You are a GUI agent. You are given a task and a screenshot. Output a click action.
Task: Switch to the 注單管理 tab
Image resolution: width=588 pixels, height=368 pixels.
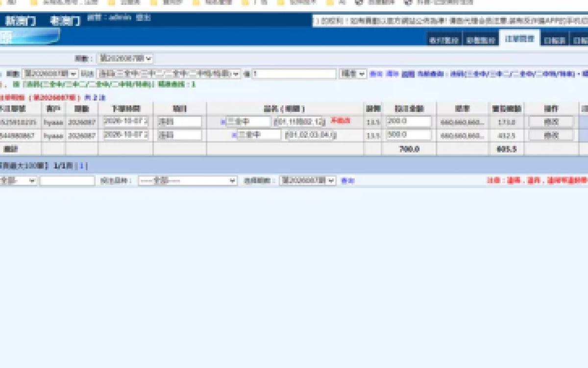[x=519, y=39]
